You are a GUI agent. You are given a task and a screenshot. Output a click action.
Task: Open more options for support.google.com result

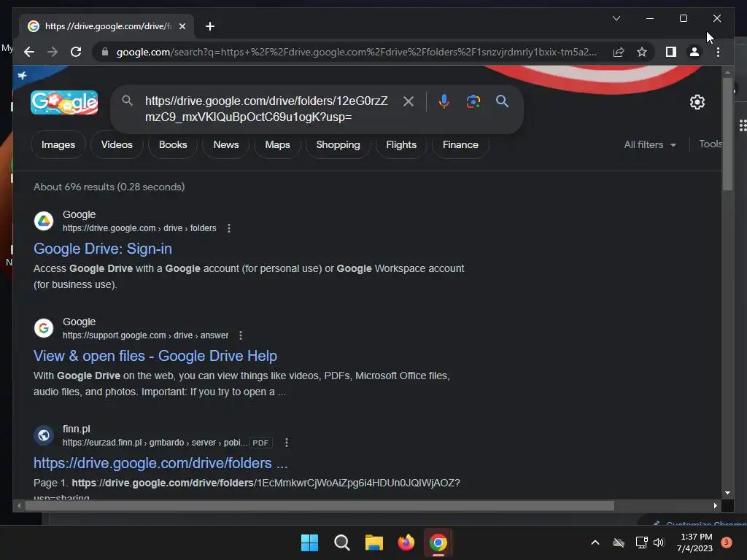click(x=241, y=335)
